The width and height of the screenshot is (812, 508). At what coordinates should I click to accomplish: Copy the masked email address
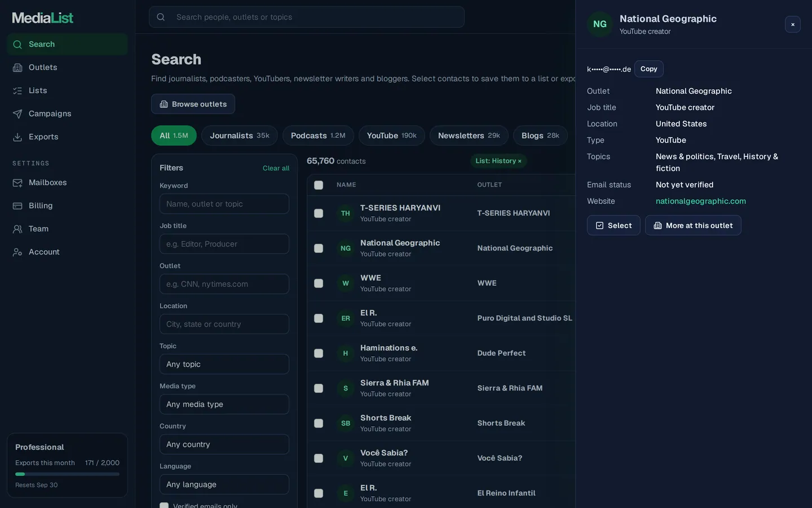click(648, 69)
